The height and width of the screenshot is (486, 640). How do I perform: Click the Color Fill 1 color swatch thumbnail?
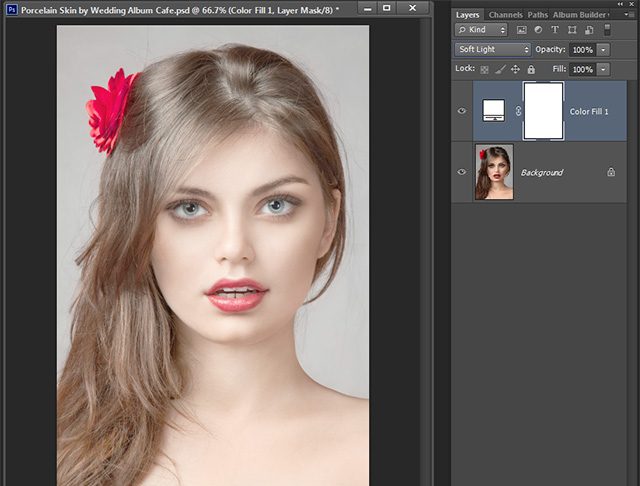(x=495, y=111)
